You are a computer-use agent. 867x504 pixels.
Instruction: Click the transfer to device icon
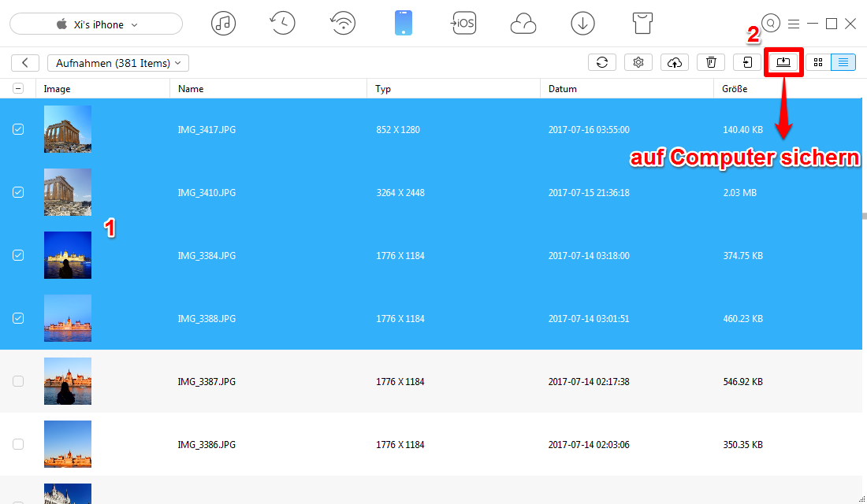click(x=747, y=62)
